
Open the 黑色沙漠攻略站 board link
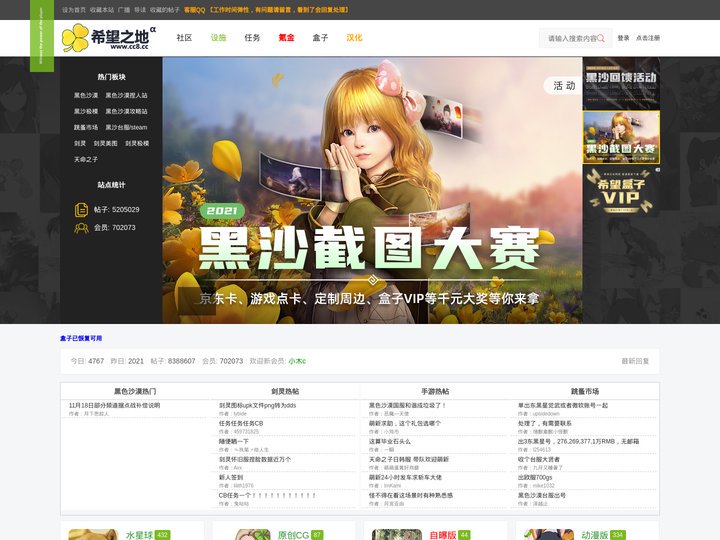pyautogui.click(x=126, y=112)
